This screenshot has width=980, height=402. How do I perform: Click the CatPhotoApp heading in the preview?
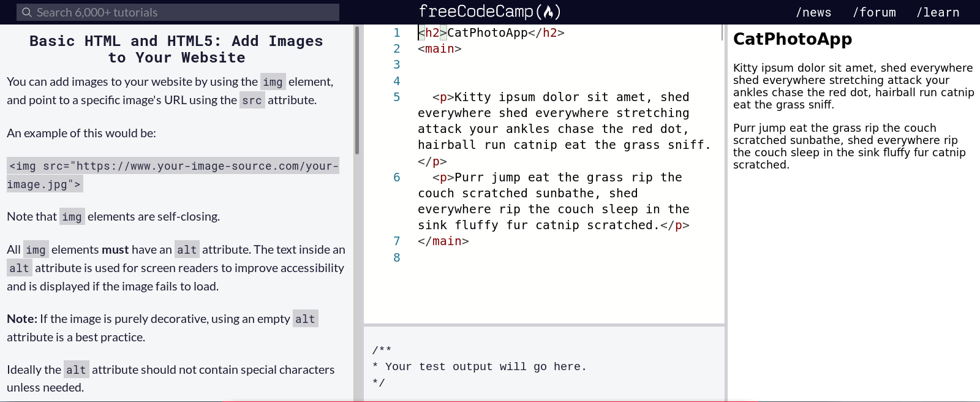[x=792, y=39]
